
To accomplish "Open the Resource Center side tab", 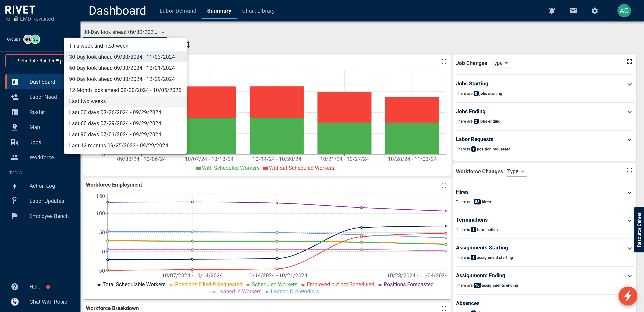I will point(639,229).
